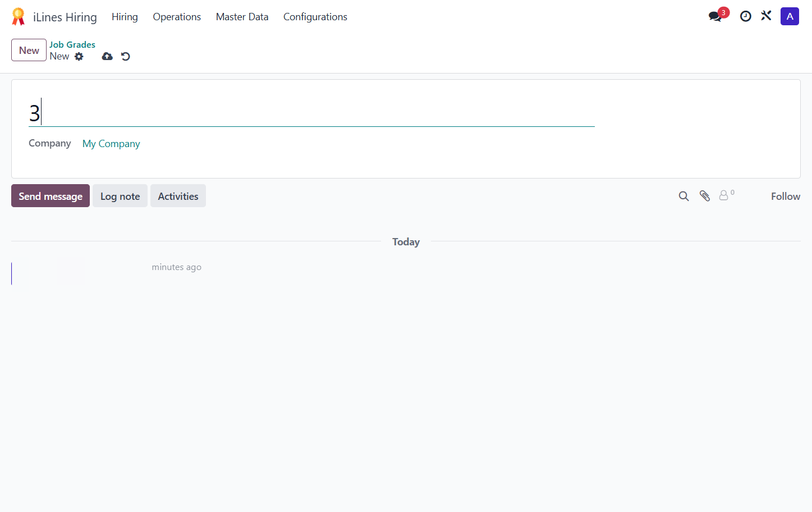Open the activities clock icon
The width and height of the screenshot is (812, 512).
click(x=745, y=16)
